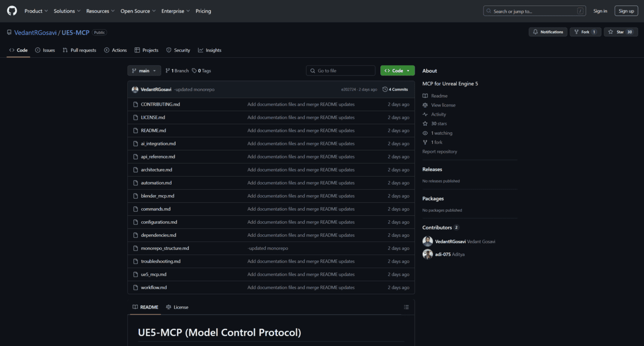Open the main branch selector dropdown
The image size is (644, 346).
(144, 71)
